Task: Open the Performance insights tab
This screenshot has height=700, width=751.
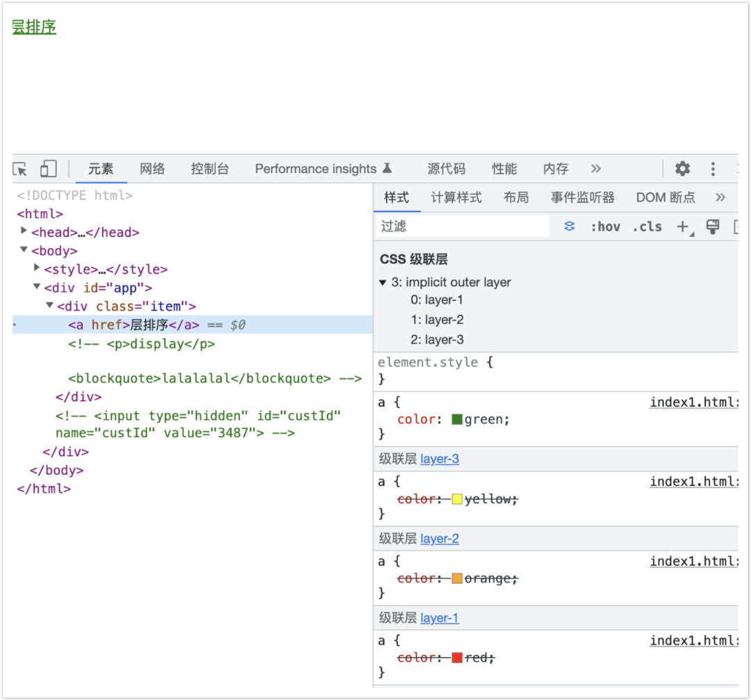Action: (x=324, y=168)
